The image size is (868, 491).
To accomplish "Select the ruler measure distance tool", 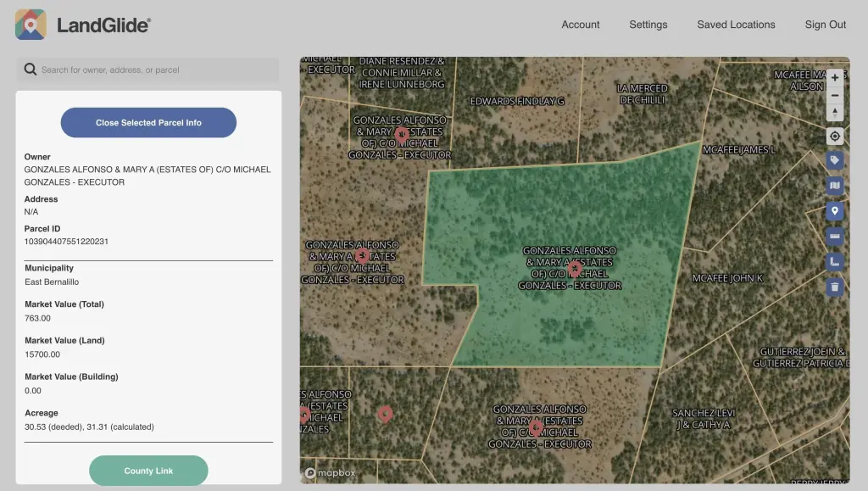I will click(x=835, y=237).
